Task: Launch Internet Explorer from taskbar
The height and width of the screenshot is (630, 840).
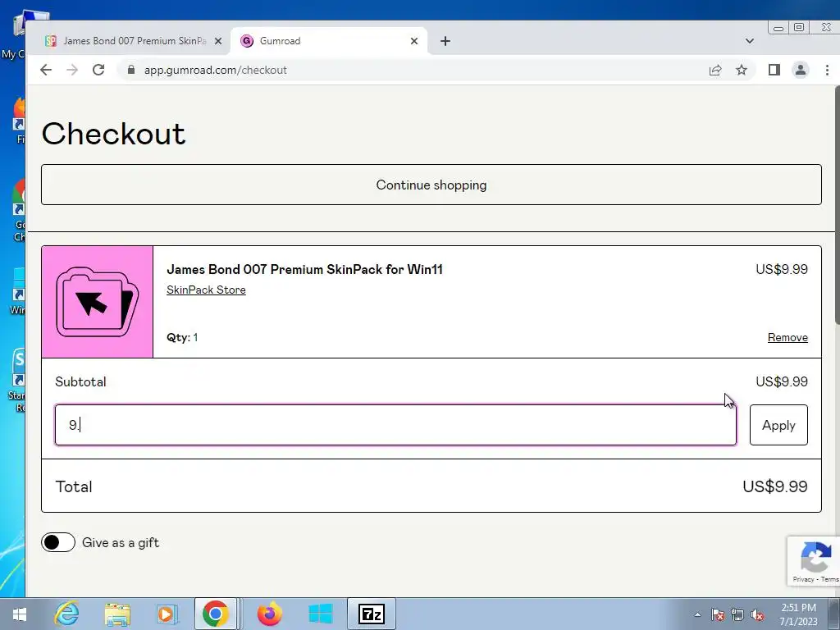Action: [x=67, y=614]
